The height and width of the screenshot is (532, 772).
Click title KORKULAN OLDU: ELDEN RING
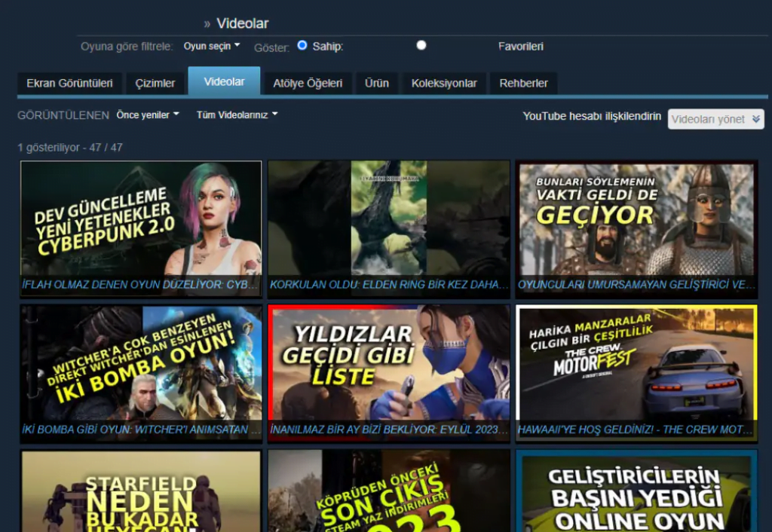pos(389,284)
